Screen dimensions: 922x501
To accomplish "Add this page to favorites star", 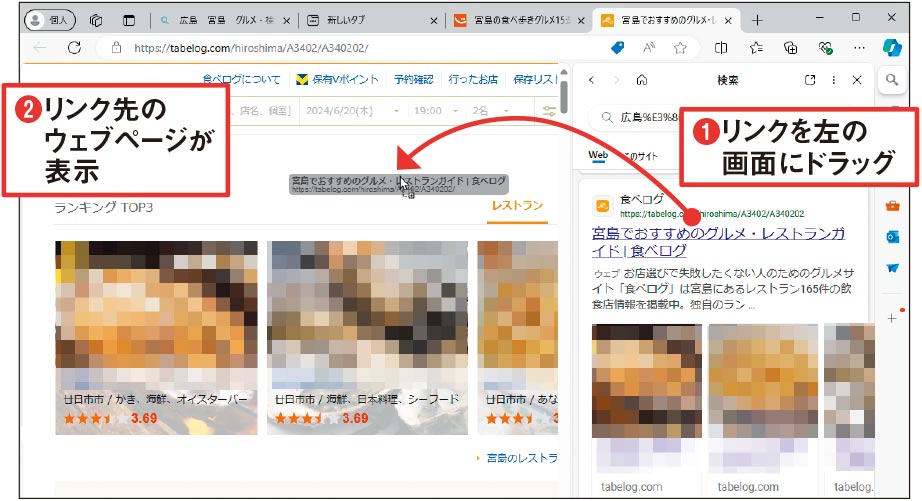I will coord(680,48).
